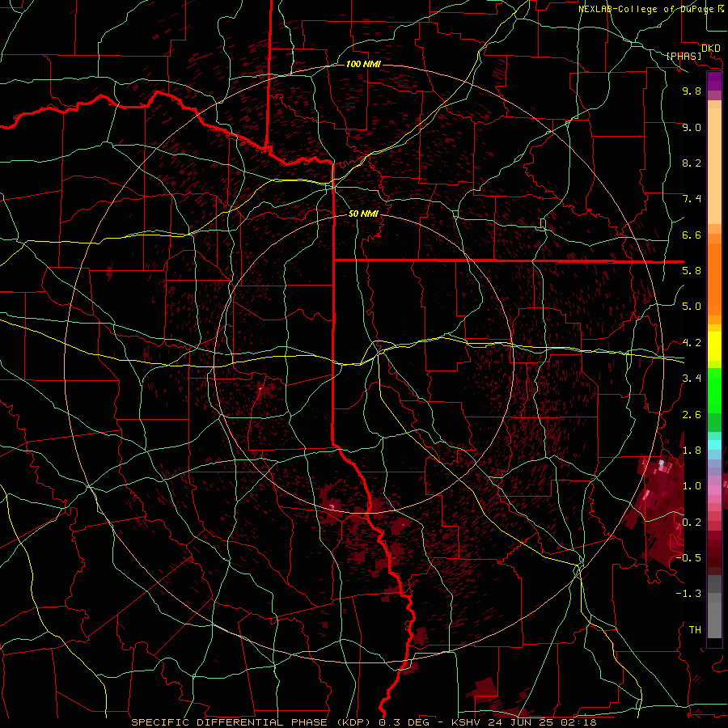Image resolution: width=728 pixels, height=728 pixels.
Task: Pick the purple swatch at the top of the color bar
Action: click(x=714, y=81)
